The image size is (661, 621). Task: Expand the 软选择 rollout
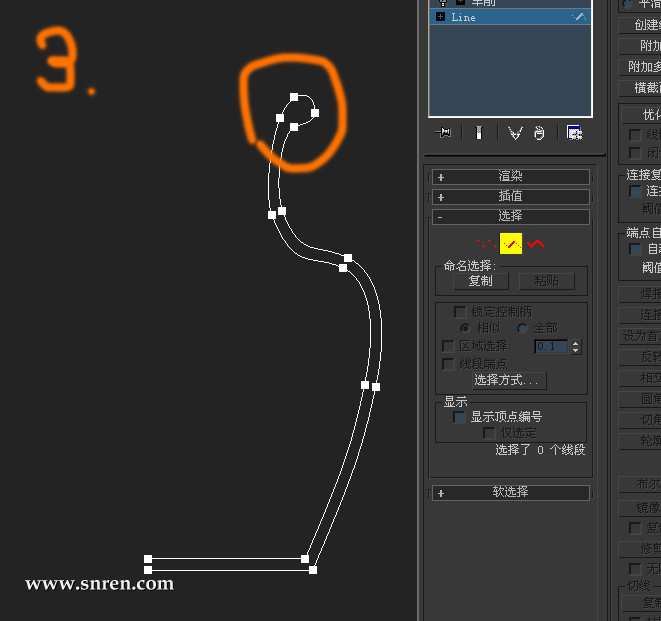[511, 493]
